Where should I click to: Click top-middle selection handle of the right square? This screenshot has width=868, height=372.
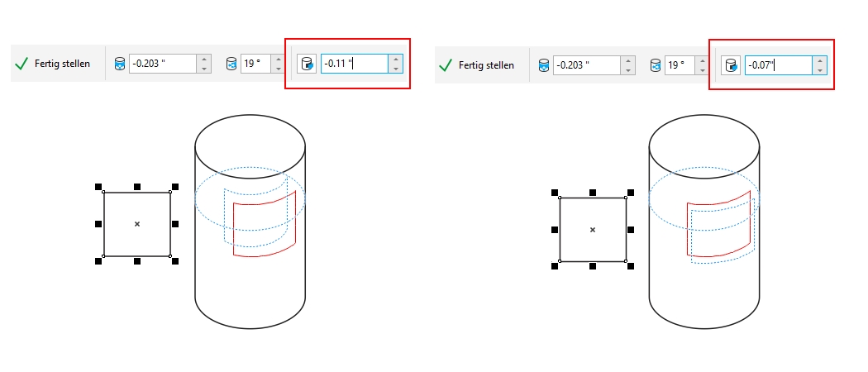coord(593,192)
